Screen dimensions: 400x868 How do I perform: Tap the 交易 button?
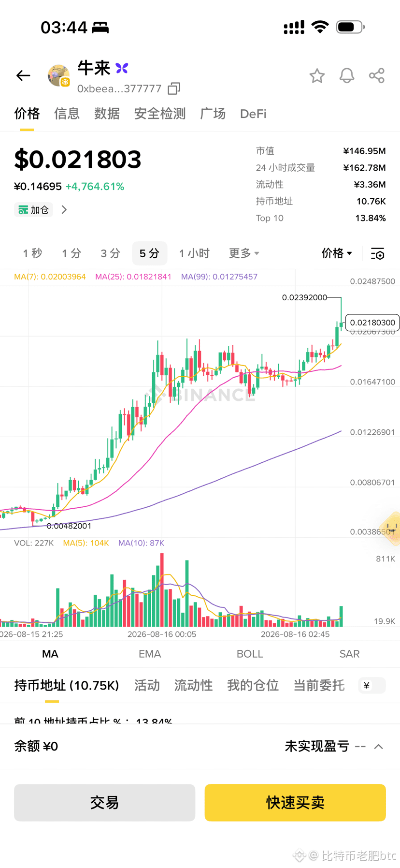point(104,802)
